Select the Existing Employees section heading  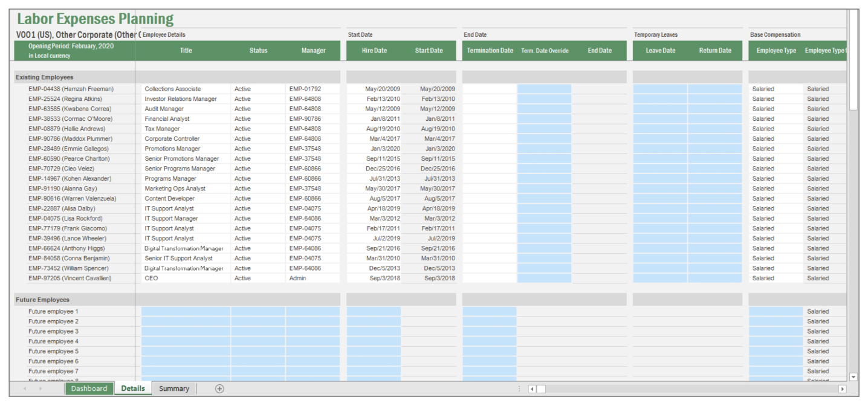click(x=44, y=77)
